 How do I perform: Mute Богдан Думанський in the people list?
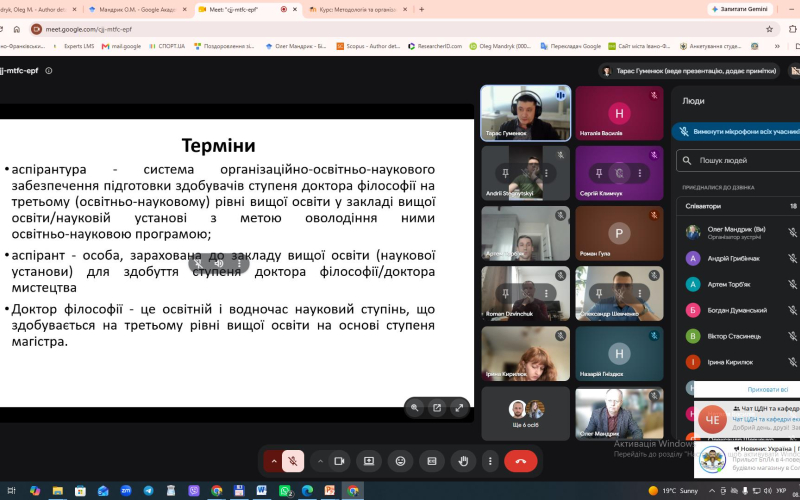[x=792, y=310]
